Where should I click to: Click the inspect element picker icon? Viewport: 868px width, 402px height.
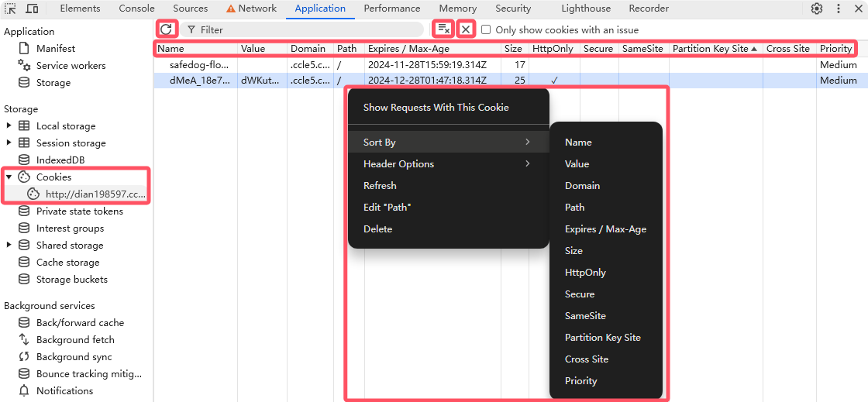coord(11,9)
